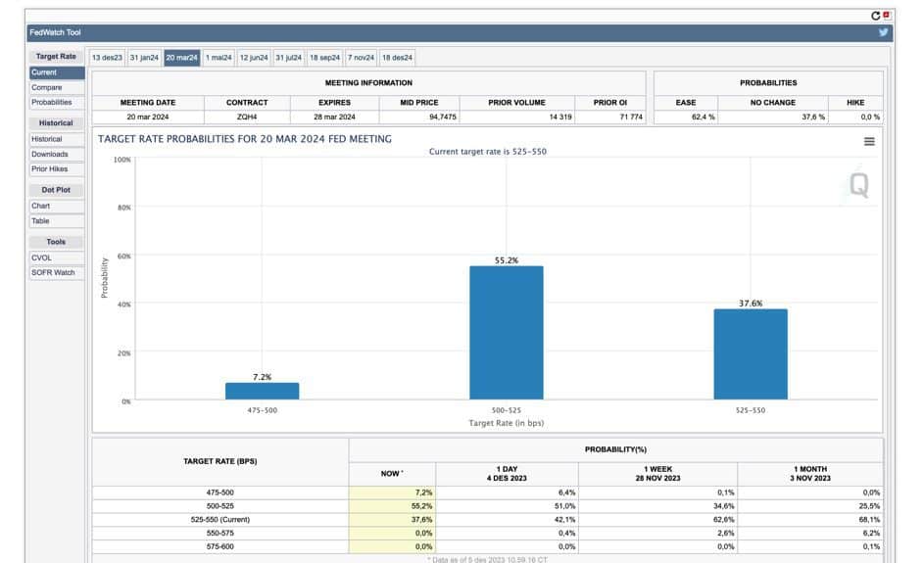924x563 pixels.
Task: Click the 37.6% bar label
Action: tap(751, 304)
